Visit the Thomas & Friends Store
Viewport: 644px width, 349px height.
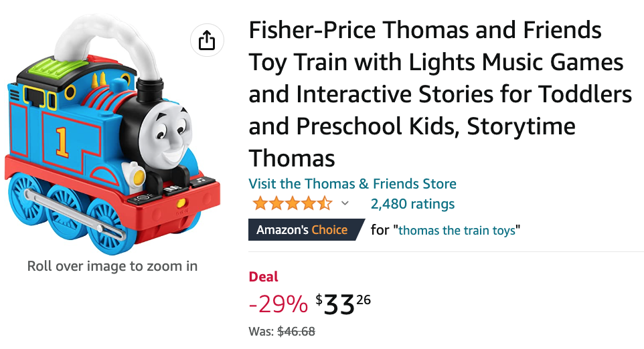[x=352, y=184]
